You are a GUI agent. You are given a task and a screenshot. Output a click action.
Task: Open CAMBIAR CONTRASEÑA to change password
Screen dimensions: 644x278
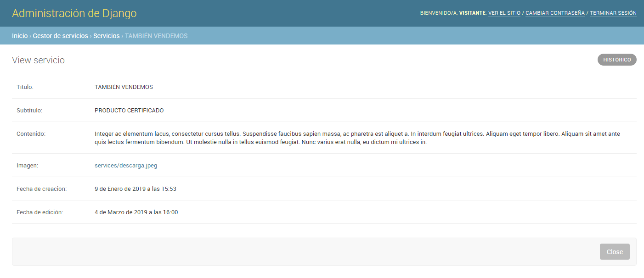click(554, 13)
